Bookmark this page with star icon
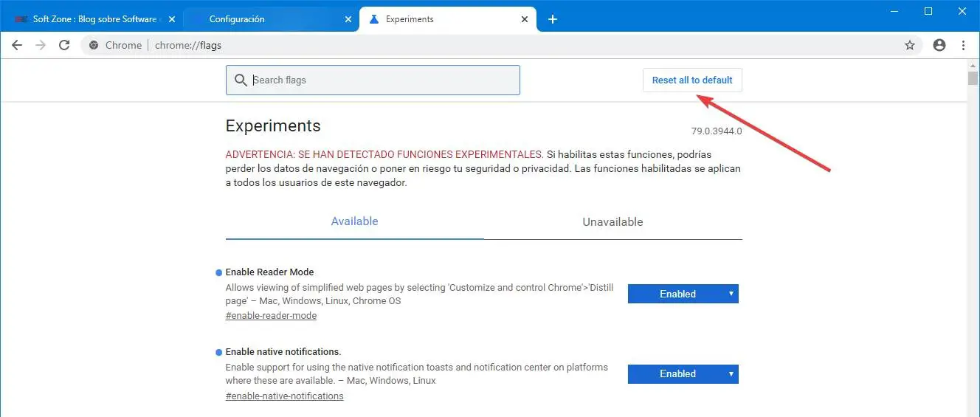The width and height of the screenshot is (980, 417). [910, 45]
